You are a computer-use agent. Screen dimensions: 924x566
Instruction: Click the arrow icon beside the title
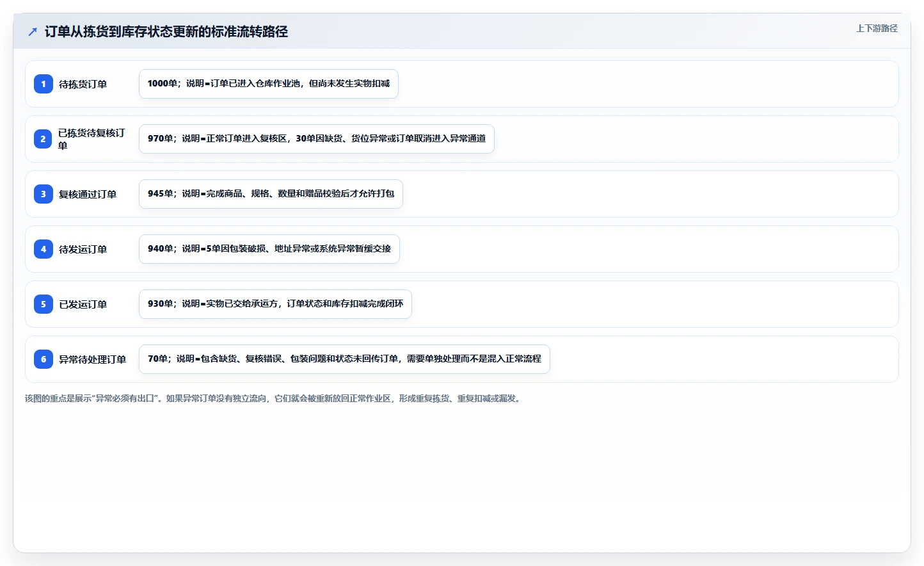pyautogui.click(x=33, y=31)
